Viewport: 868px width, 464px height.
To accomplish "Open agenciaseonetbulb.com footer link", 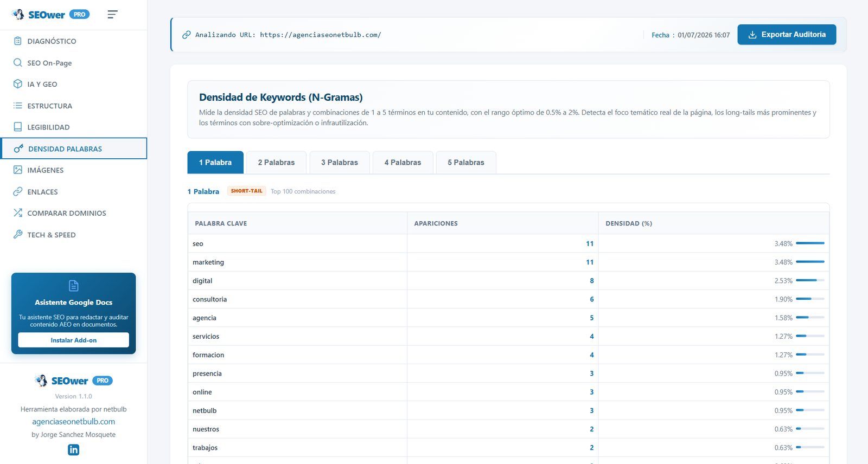I will point(74,422).
